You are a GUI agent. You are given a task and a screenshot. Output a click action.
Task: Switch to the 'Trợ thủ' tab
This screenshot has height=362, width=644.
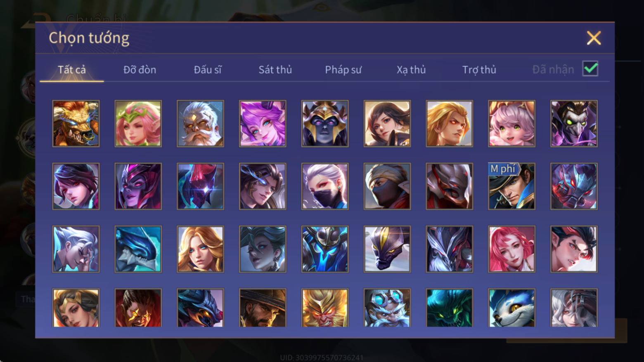(479, 70)
